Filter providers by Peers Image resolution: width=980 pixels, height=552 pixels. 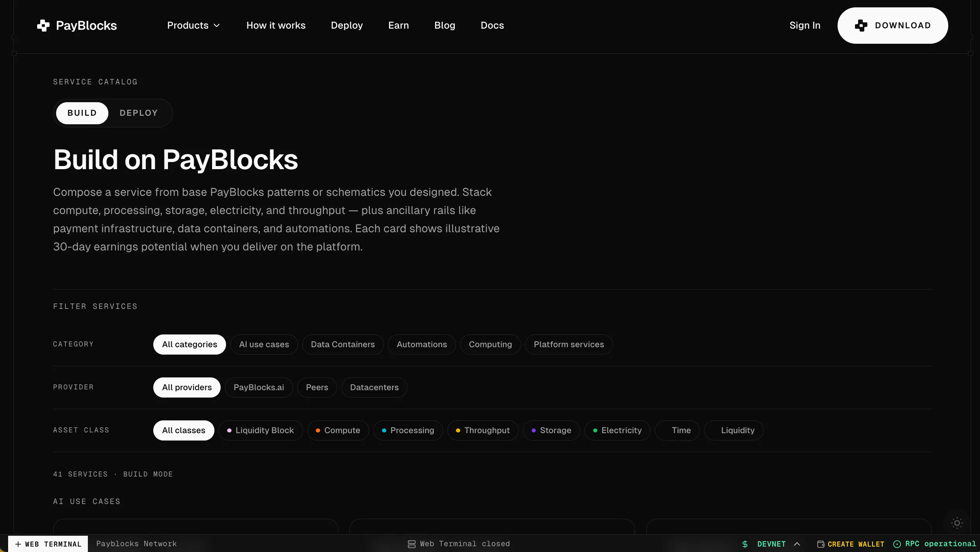tap(317, 387)
